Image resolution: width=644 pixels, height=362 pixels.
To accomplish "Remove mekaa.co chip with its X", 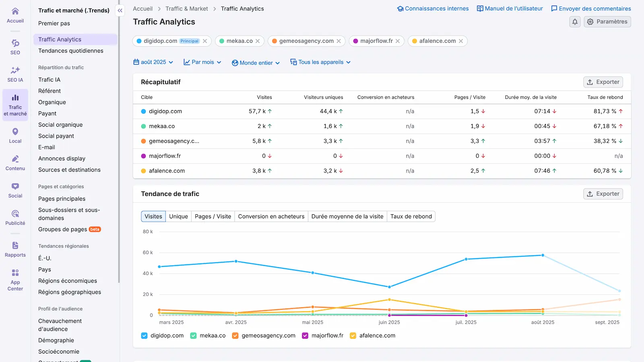I will (258, 41).
